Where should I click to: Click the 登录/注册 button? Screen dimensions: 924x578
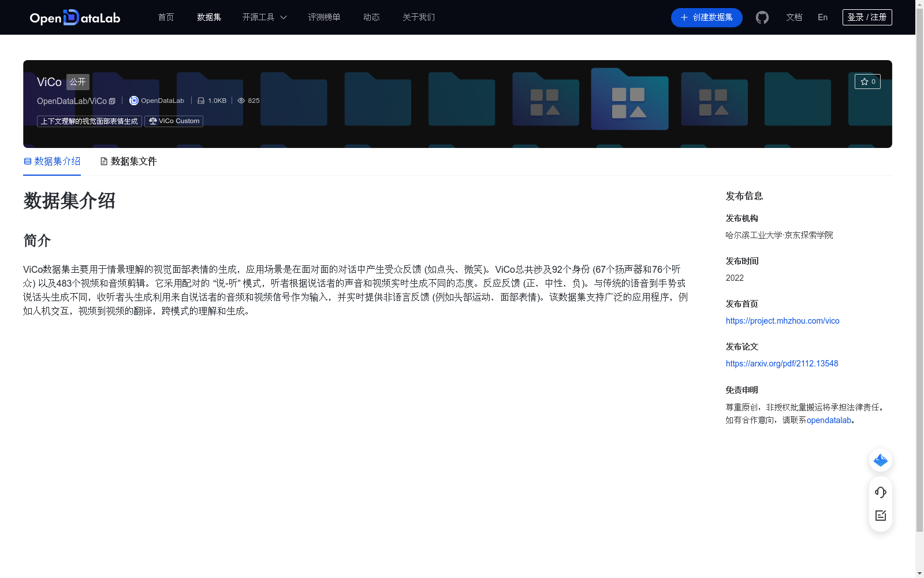(866, 17)
